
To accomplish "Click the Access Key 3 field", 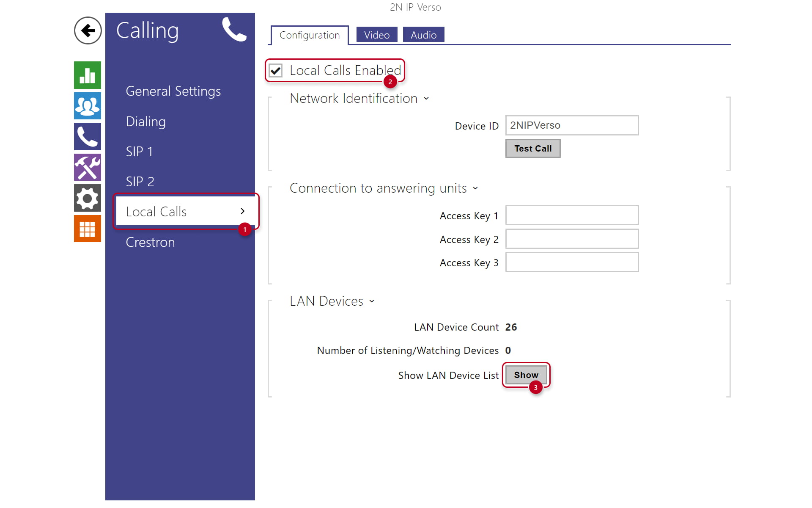I will (x=572, y=262).
